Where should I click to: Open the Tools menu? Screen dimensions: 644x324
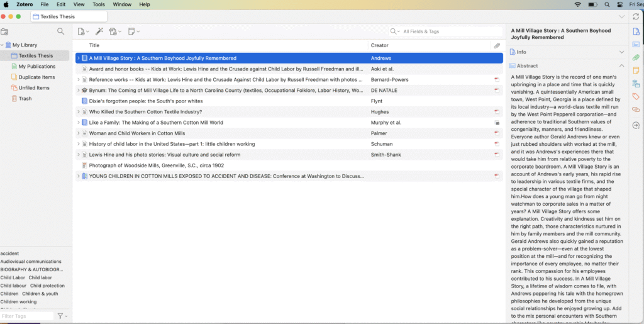[x=99, y=4]
